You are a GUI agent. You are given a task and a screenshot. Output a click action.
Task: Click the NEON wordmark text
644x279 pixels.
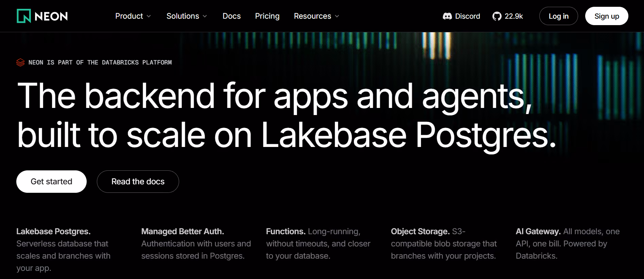51,16
